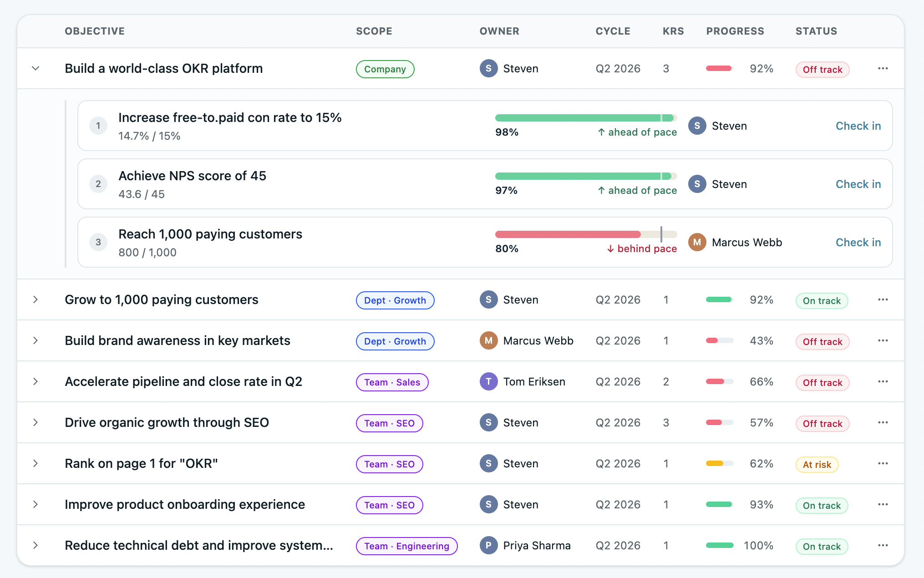
Task: Sort by the OBJECTIVE column header
Action: [x=95, y=31]
